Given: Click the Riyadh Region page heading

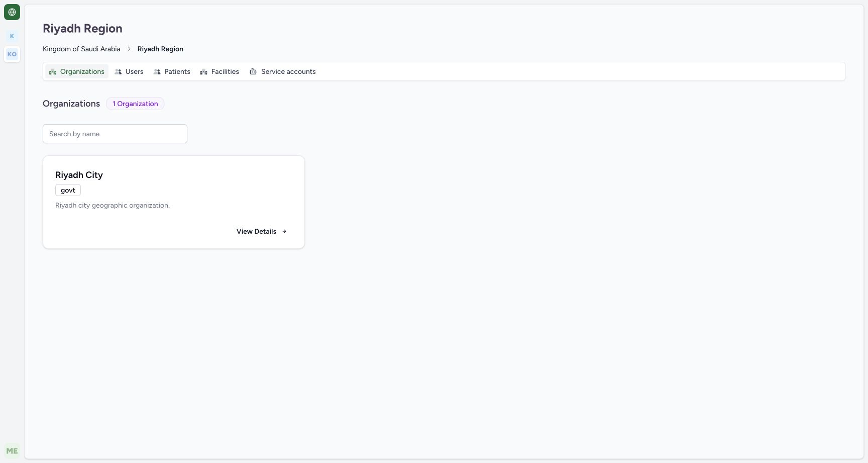Looking at the screenshot, I should pos(82,29).
